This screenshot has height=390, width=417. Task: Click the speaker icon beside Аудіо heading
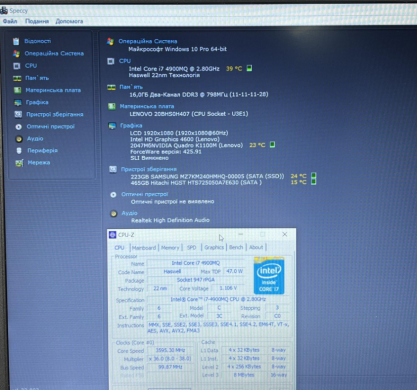pyautogui.click(x=114, y=214)
